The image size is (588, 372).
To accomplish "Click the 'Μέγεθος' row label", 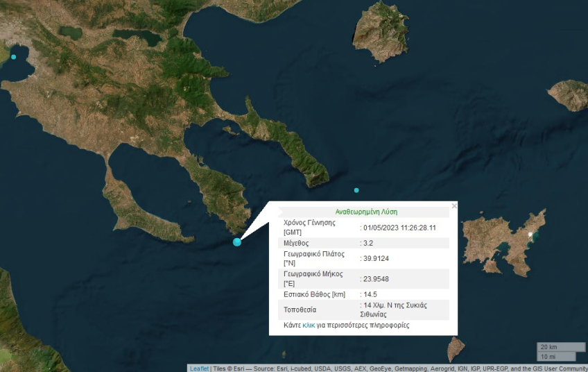I will (296, 243).
